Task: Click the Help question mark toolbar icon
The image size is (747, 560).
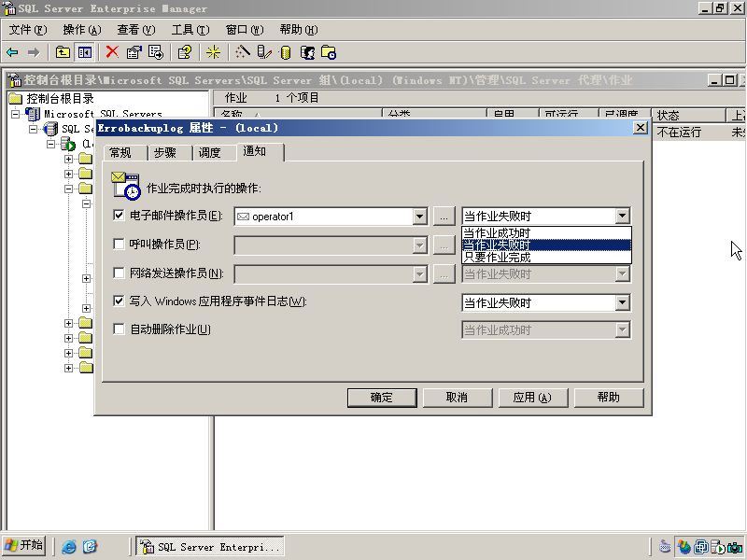Action: (x=185, y=52)
